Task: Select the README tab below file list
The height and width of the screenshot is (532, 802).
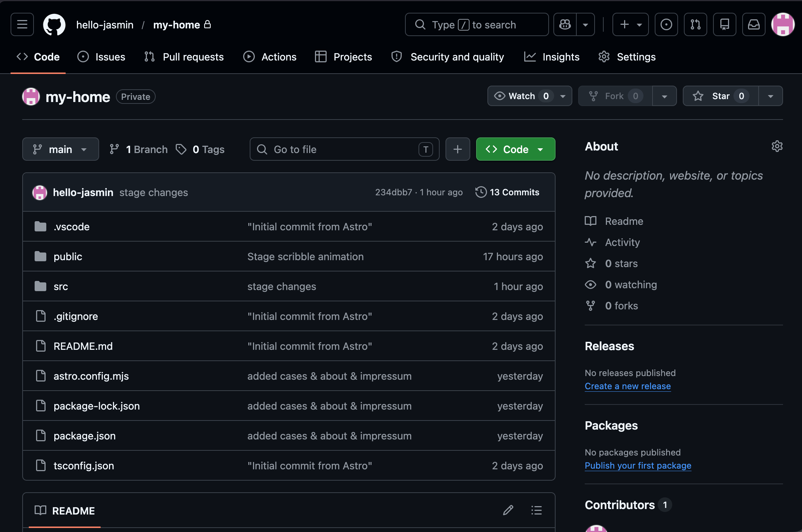Action: pyautogui.click(x=65, y=511)
